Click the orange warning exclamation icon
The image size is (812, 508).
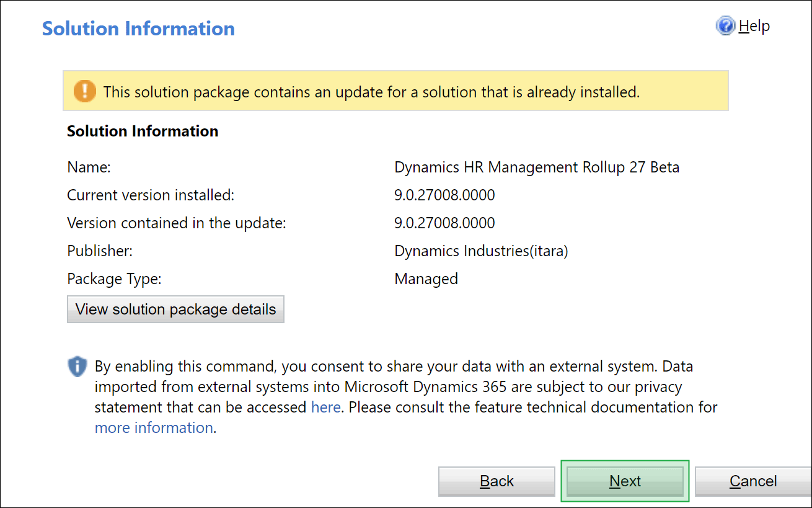85,91
